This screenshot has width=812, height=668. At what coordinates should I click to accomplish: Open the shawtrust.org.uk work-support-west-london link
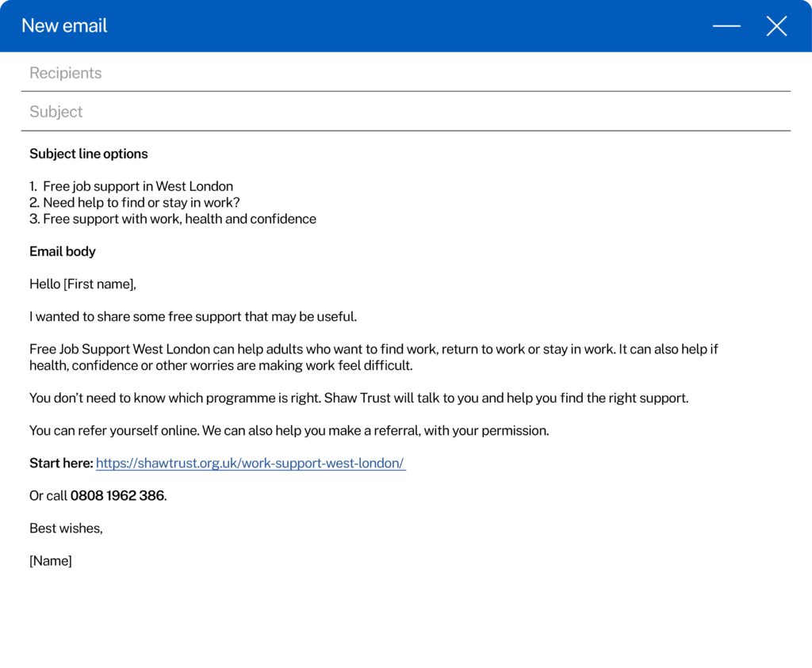click(251, 463)
